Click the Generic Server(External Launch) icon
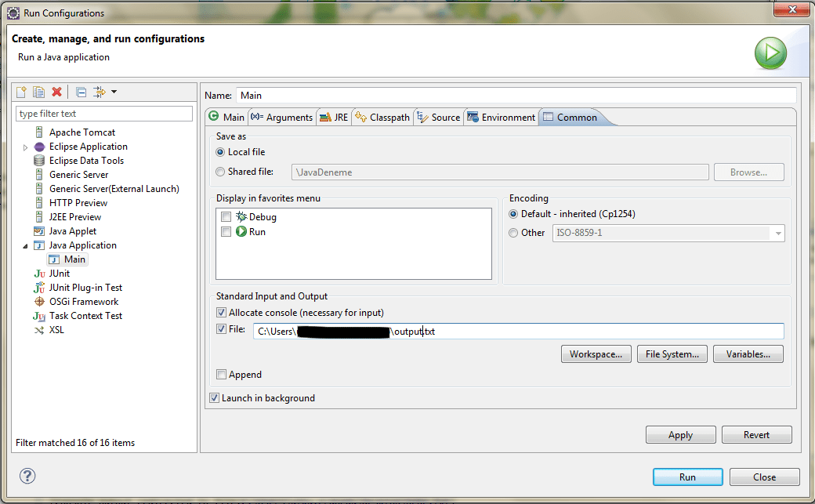This screenshot has height=504, width=815. click(x=39, y=189)
